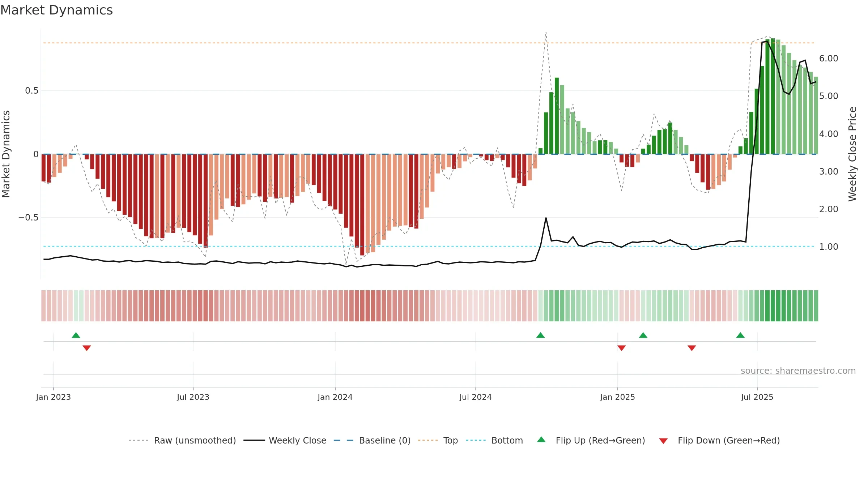Click the Jan 2025 axis label
The height and width of the screenshot is (488, 868).
[618, 397]
